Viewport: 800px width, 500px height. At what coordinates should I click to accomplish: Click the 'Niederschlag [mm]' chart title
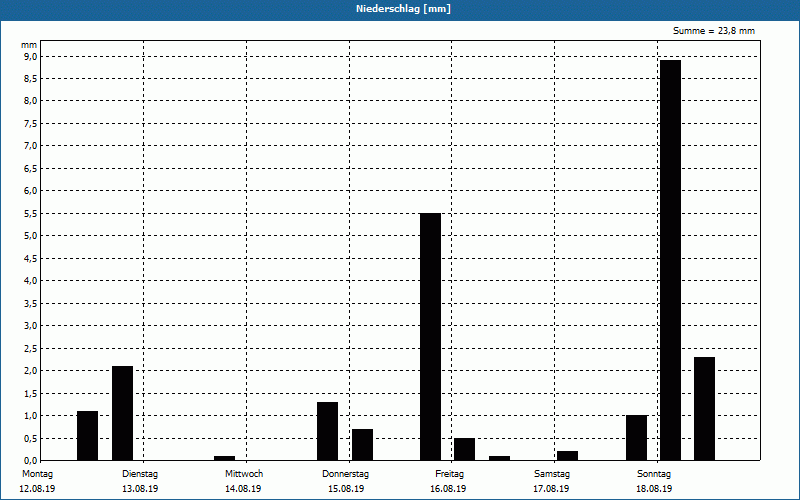(403, 9)
